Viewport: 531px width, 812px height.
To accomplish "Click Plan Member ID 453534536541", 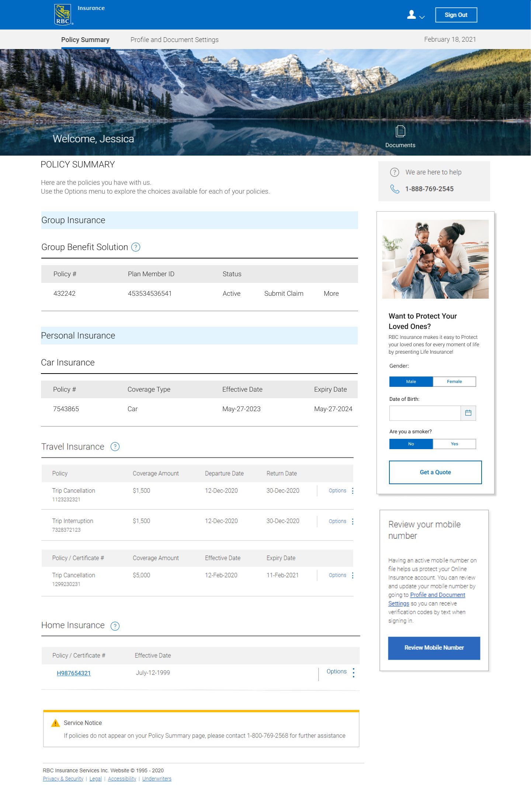I will (150, 294).
